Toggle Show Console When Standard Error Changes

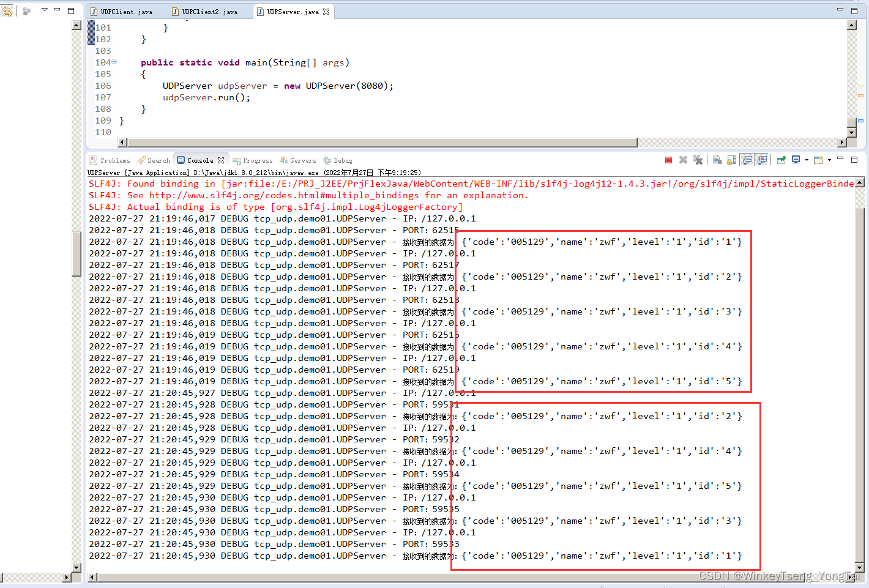pos(762,160)
